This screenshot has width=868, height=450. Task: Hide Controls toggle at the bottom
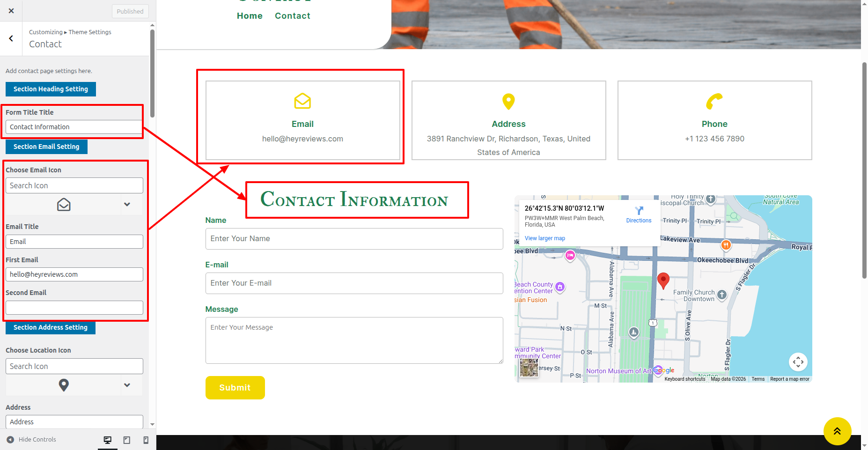(32, 440)
